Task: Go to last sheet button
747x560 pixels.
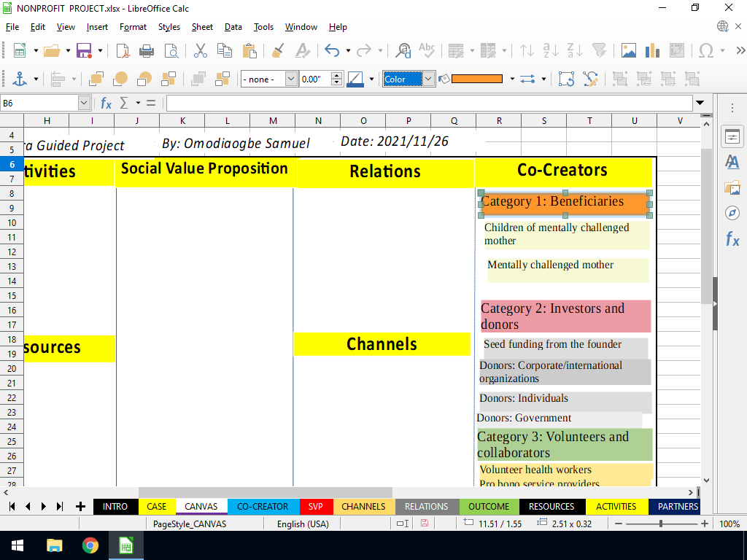Action: (60, 506)
